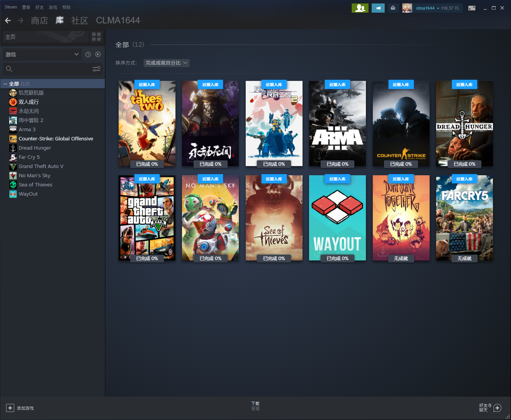Click Grand Theft Auto V sidebar icon
The image size is (511, 420).
(x=13, y=166)
